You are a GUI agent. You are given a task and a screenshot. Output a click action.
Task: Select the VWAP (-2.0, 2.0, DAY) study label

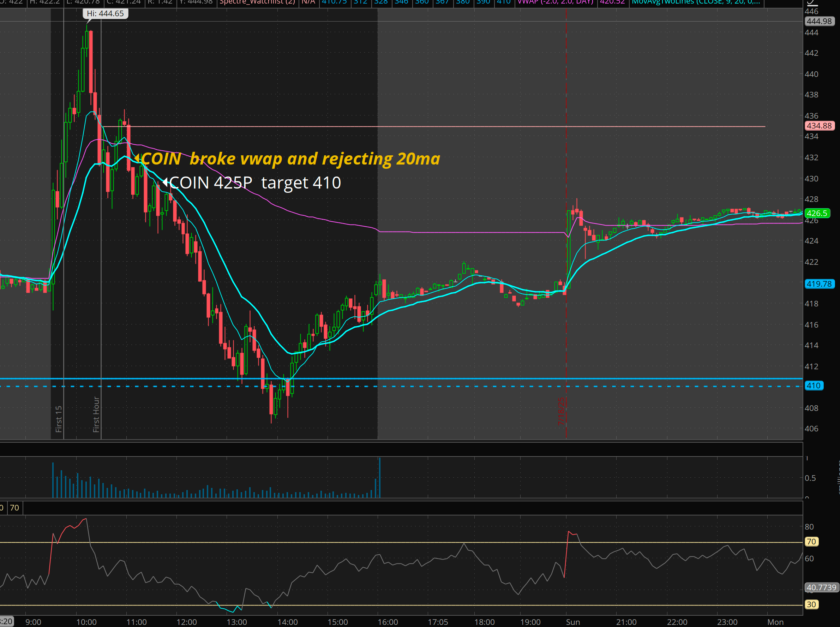[x=556, y=2]
